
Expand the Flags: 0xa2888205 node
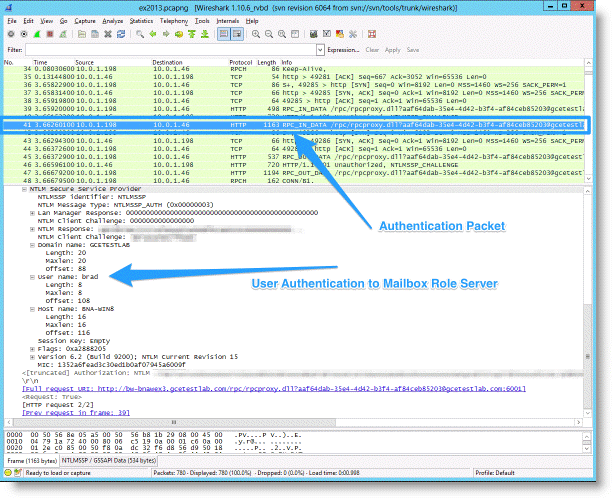click(32, 349)
